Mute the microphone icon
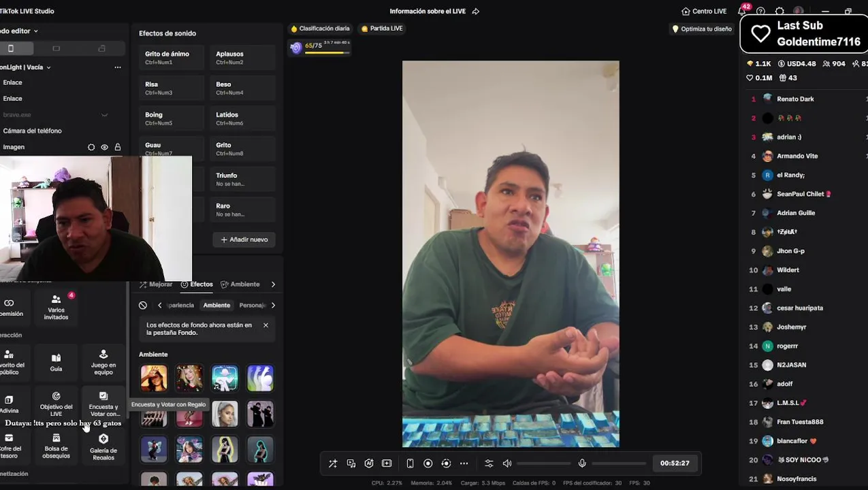The height and width of the screenshot is (490, 868). pos(582,463)
